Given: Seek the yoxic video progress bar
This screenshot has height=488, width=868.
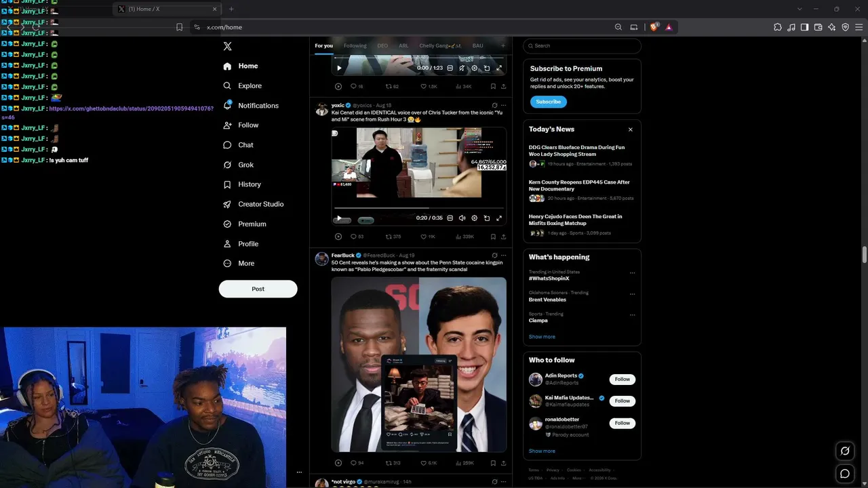Looking at the screenshot, I should click(x=419, y=209).
